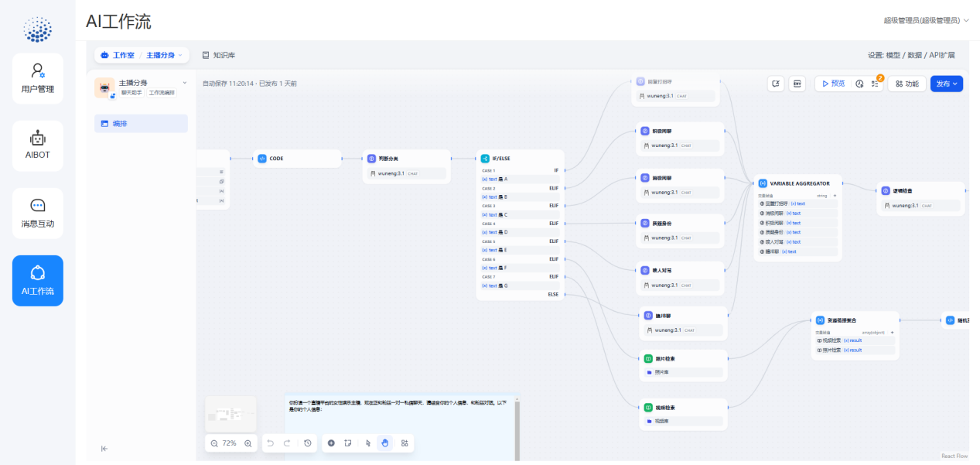Click the 照片库 knowledge base entry

click(684, 372)
